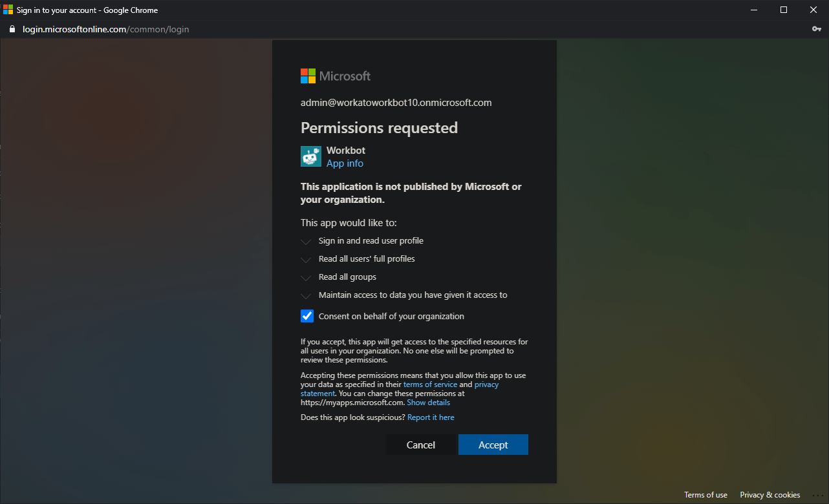Click inside the browser address bar
The width and height of the screenshot is (829, 504).
(259, 29)
